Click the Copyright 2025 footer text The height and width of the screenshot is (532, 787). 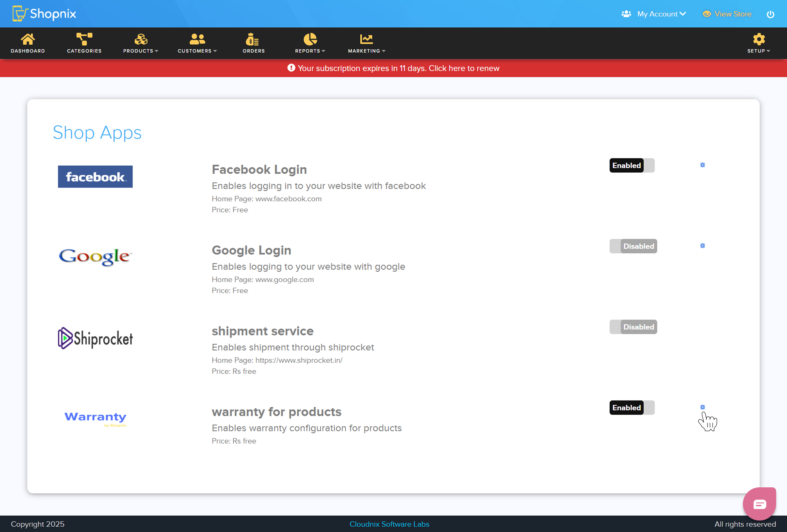pyautogui.click(x=38, y=524)
